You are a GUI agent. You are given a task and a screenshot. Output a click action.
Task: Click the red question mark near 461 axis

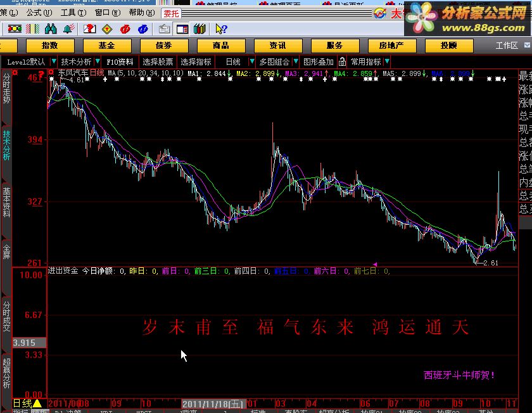point(41,73)
